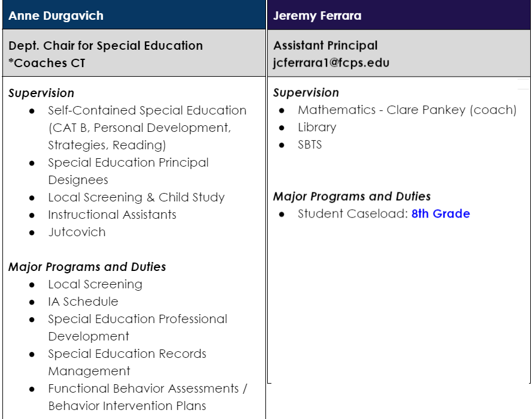
Task: Select the Instructional Assistants bullet
Action: (x=112, y=215)
